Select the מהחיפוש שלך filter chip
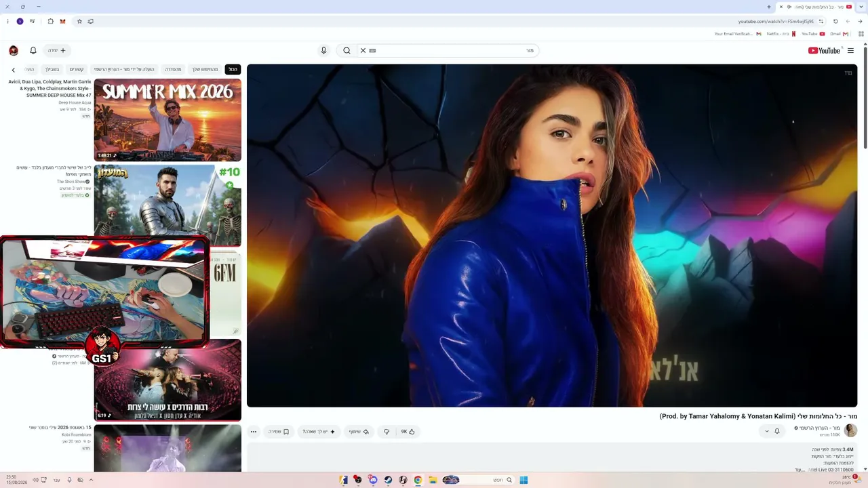 pos(205,69)
